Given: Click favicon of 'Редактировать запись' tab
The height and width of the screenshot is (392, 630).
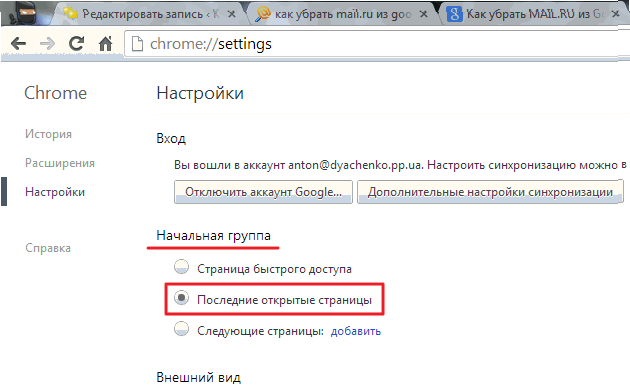Looking at the screenshot, I should (70, 14).
